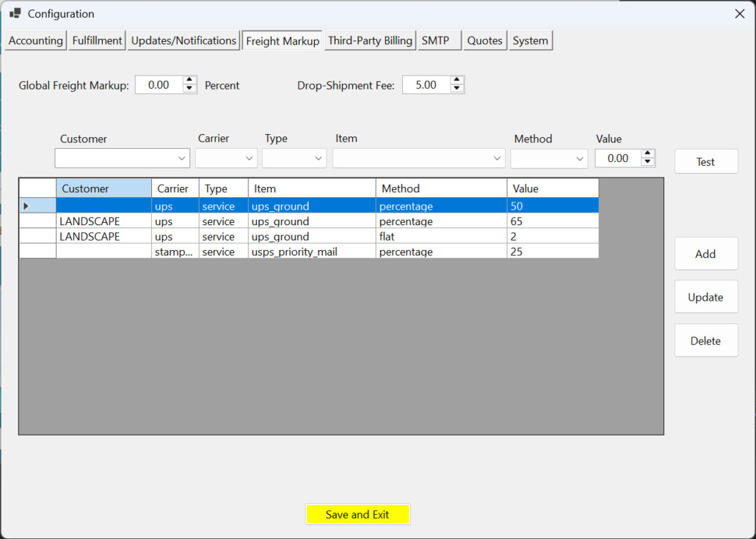
Task: Expand the Method dropdown
Action: pyautogui.click(x=549, y=158)
